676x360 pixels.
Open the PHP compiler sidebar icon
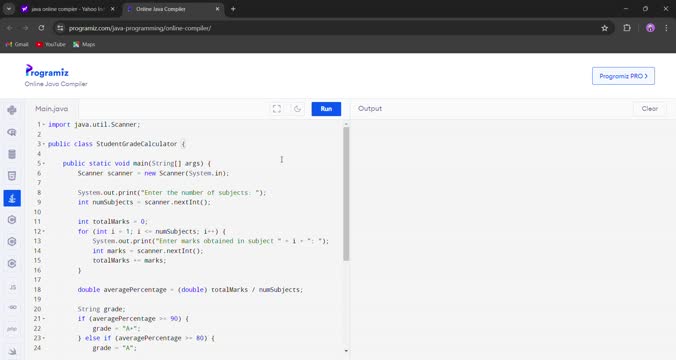pos(12,329)
